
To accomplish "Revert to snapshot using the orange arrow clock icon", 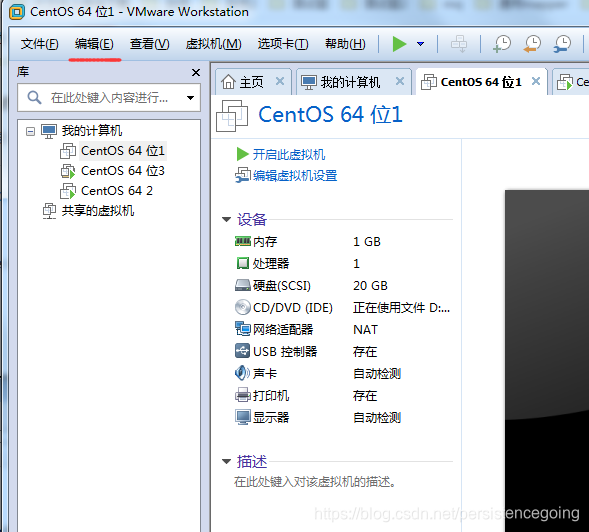I will (x=532, y=44).
